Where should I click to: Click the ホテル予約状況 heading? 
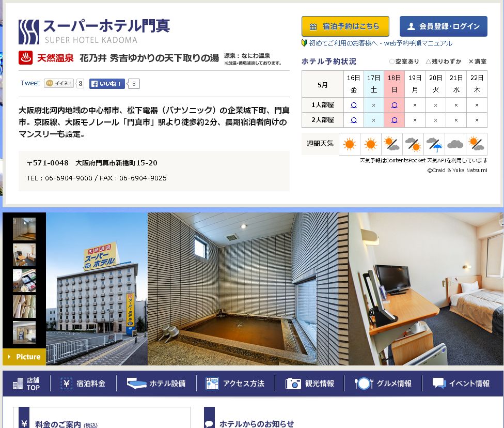pyautogui.click(x=329, y=62)
